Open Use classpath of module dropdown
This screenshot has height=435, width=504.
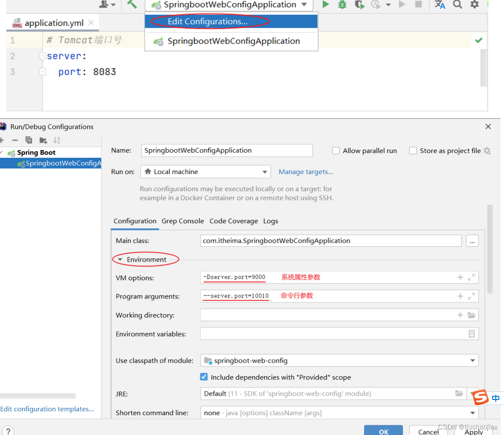click(x=339, y=361)
